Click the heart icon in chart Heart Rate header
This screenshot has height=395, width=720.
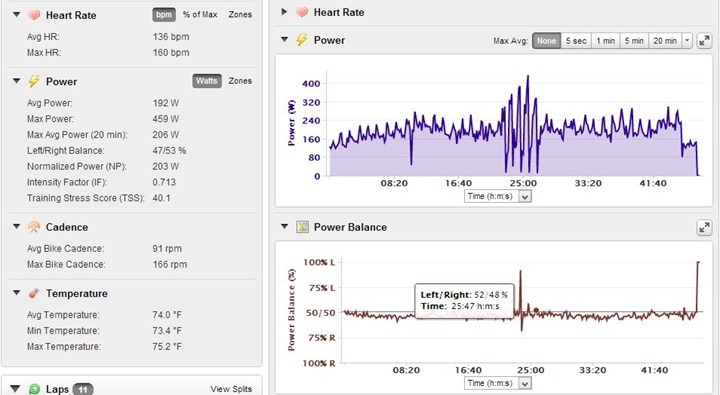(x=302, y=12)
